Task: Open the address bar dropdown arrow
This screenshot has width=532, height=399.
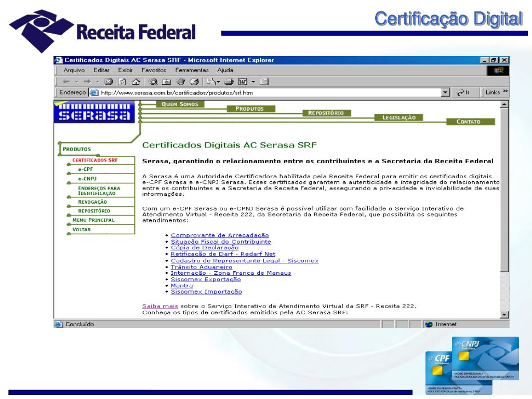Action: (x=445, y=92)
